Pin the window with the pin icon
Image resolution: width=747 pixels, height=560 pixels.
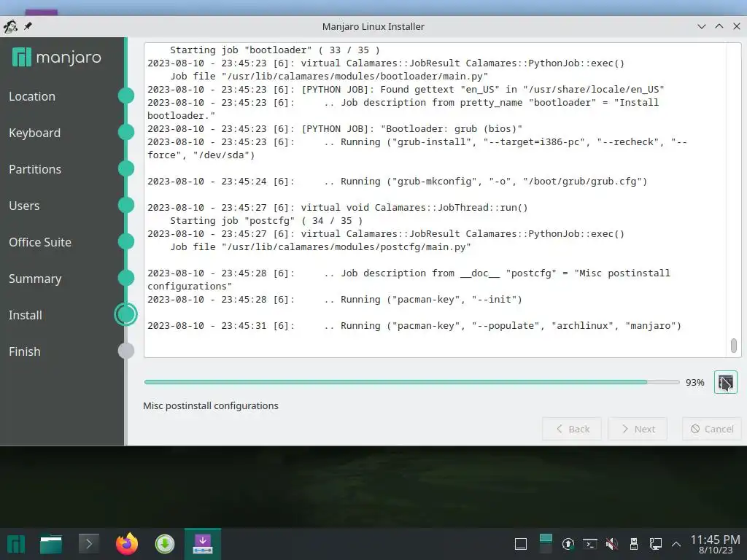click(28, 26)
